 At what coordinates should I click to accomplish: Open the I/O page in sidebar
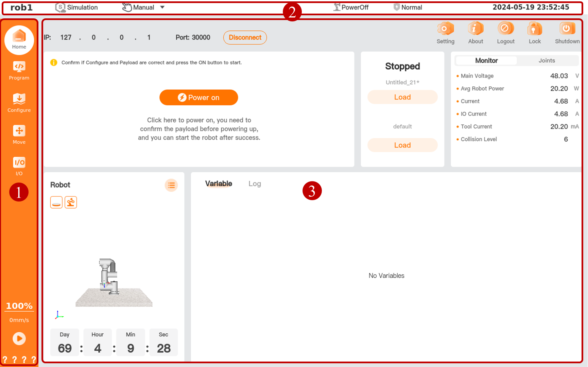(x=19, y=166)
